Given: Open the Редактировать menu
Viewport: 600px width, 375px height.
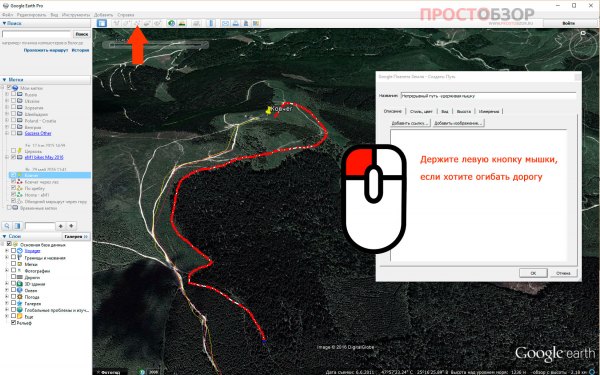Looking at the screenshot, I should (x=32, y=15).
